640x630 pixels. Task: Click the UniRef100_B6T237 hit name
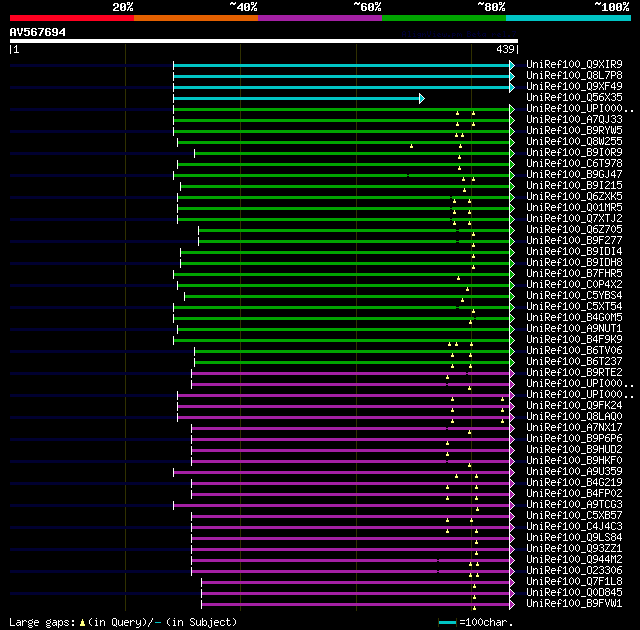(x=574, y=362)
